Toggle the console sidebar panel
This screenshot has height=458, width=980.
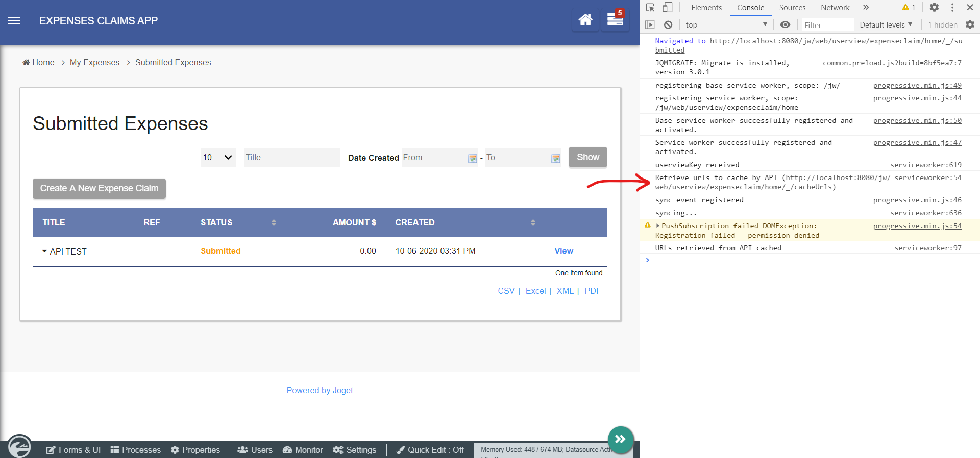[x=650, y=25]
